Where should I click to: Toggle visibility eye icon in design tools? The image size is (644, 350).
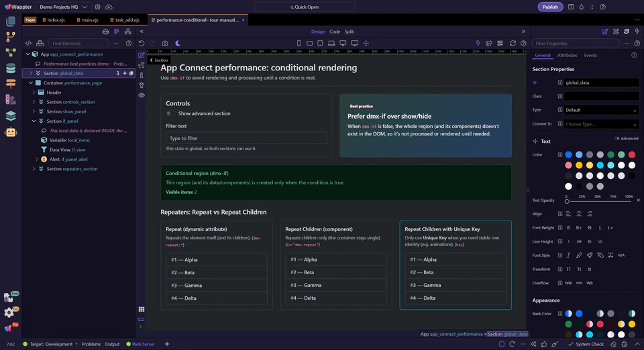[x=142, y=95]
